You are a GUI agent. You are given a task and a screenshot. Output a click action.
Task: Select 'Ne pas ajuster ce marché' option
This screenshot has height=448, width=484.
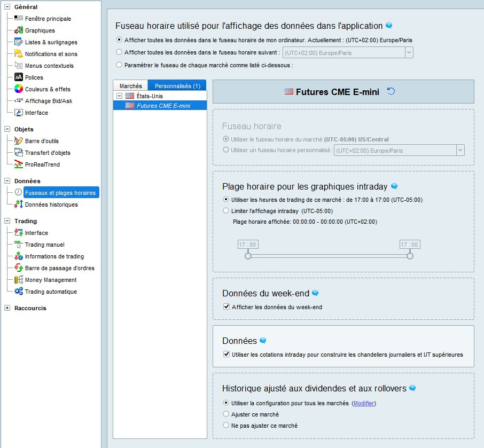click(x=226, y=425)
